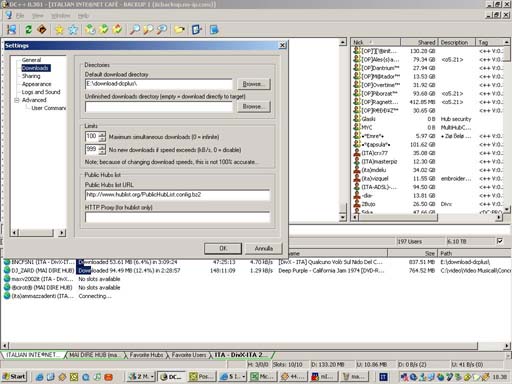Viewport: 512px width, 384px height.
Task: Click the transfers horizontal scrollbar right arrow
Action: 507,346
